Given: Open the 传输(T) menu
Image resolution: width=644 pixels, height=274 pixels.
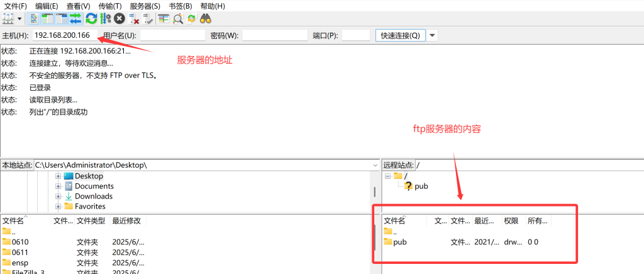Looking at the screenshot, I should point(110,6).
